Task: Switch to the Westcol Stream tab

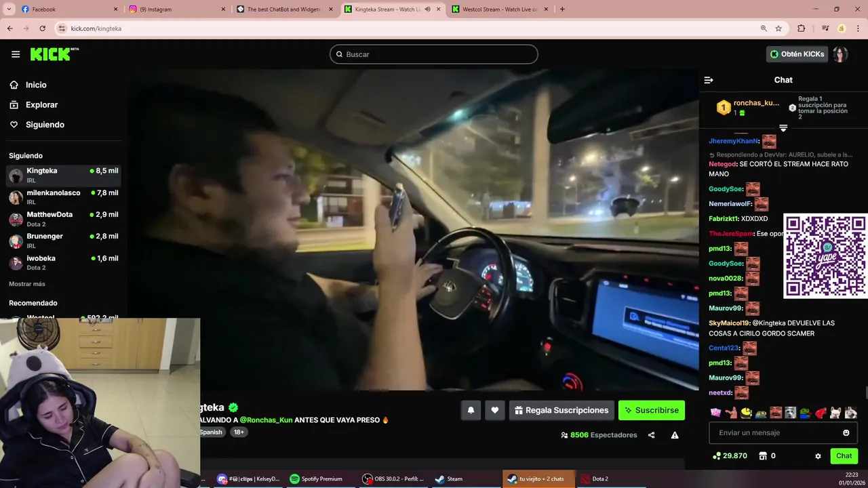Action: tap(500, 9)
